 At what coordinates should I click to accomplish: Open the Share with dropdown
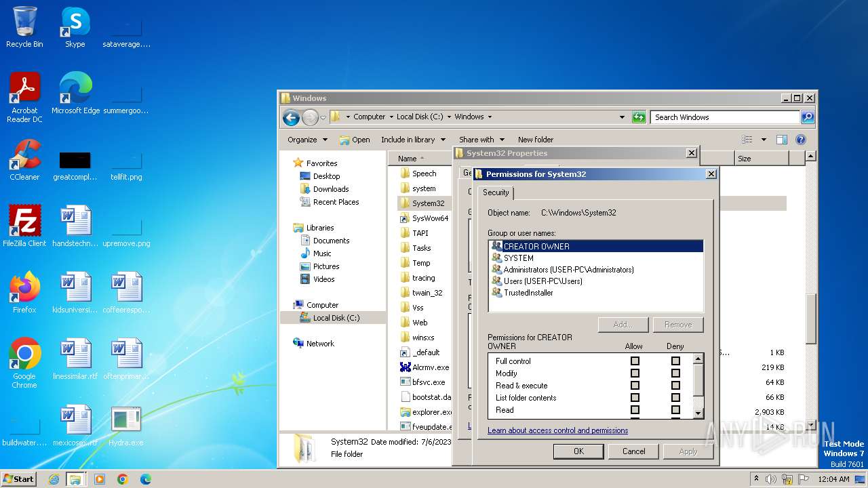pos(481,140)
